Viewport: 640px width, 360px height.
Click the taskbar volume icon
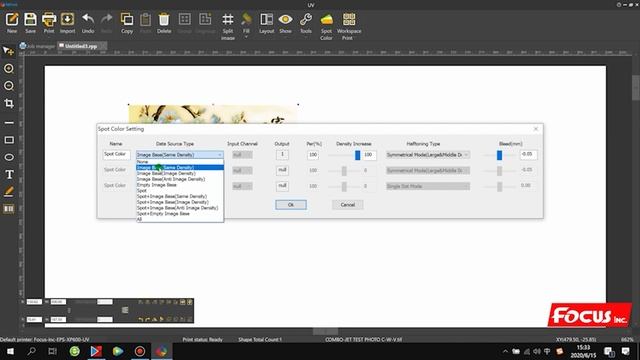536,351
